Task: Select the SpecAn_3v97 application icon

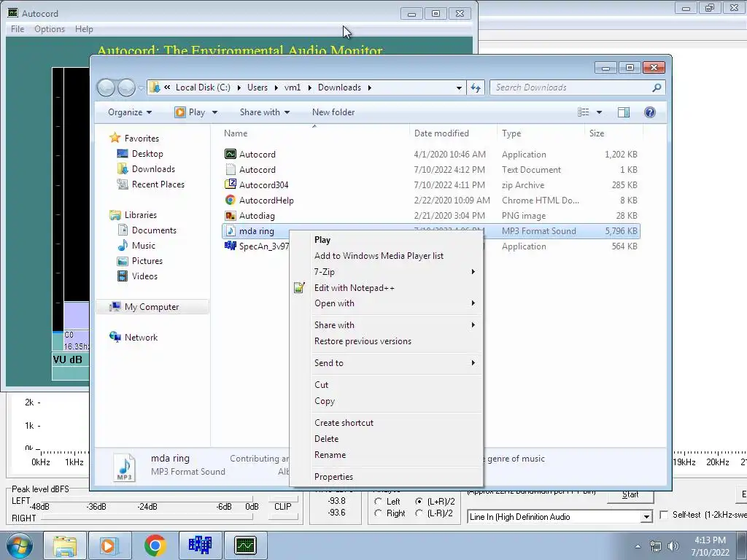Action: pyautogui.click(x=231, y=246)
